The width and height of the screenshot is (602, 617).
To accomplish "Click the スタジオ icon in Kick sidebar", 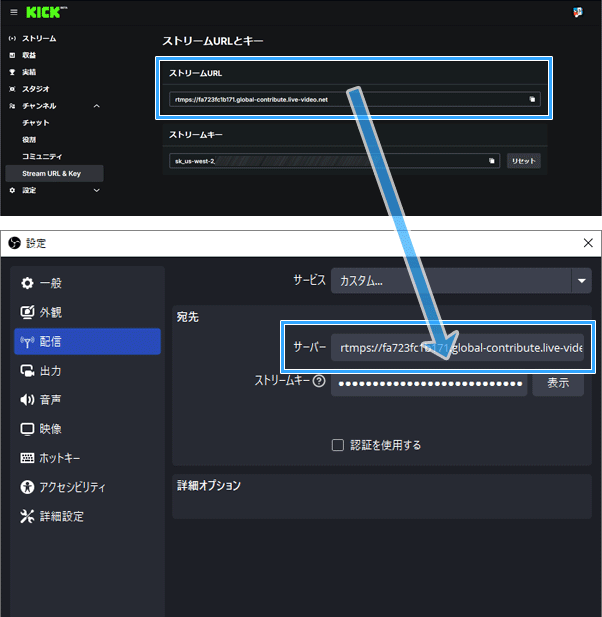I will click(x=12, y=89).
